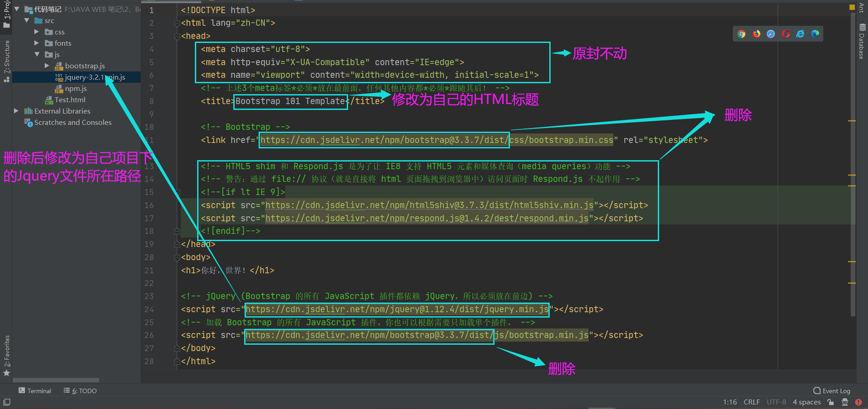Collapse the src folder arrow
Viewport: 868px width, 409px height.
27,20
